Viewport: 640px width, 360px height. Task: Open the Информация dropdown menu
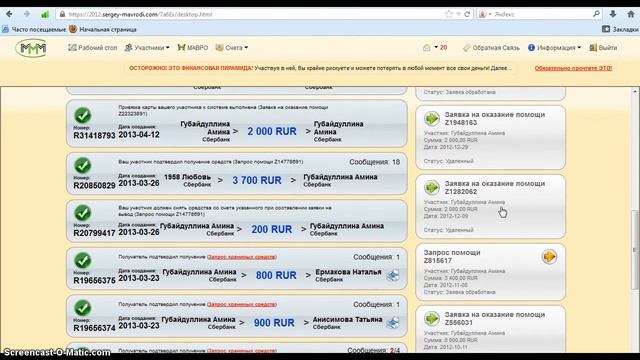click(x=554, y=48)
